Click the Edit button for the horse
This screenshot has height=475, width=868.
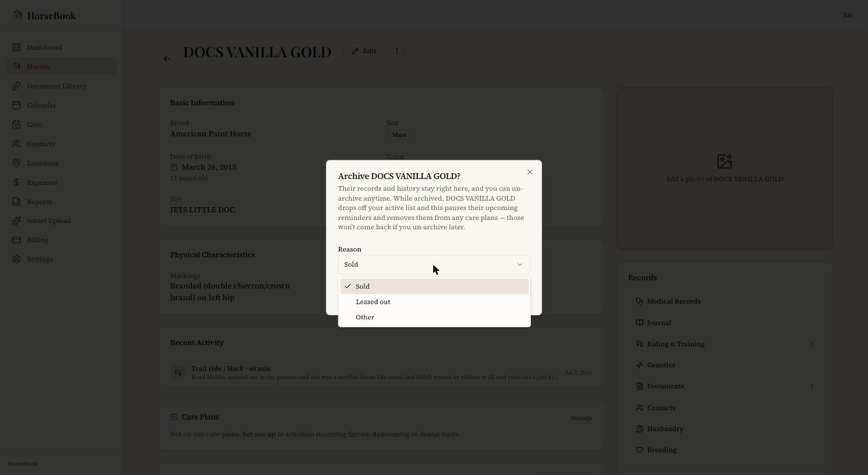[x=364, y=51]
